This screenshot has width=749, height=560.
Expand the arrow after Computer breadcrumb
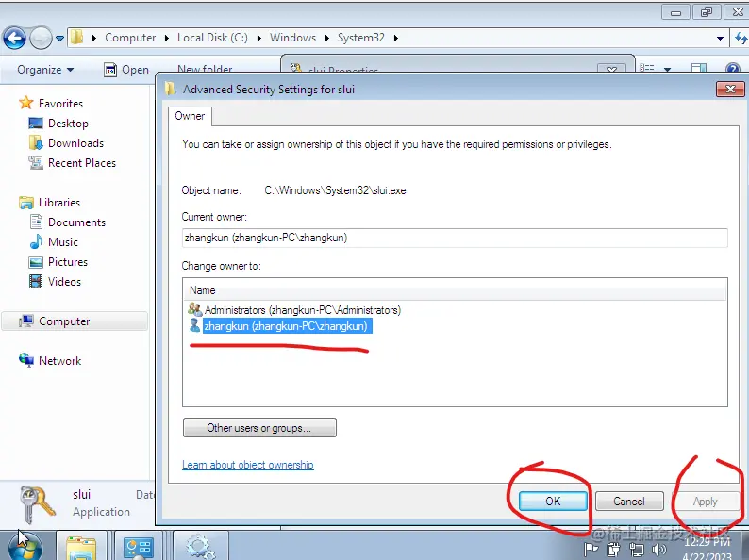(x=167, y=39)
